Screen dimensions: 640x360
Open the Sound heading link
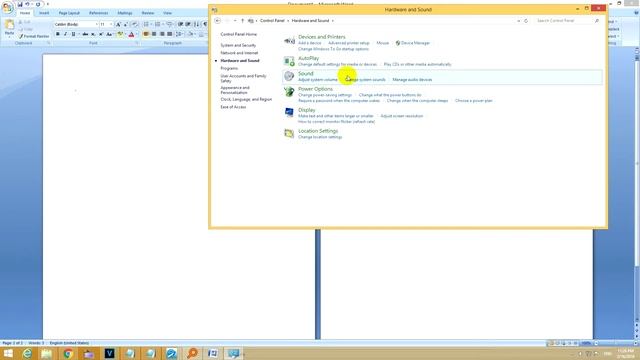click(x=306, y=73)
